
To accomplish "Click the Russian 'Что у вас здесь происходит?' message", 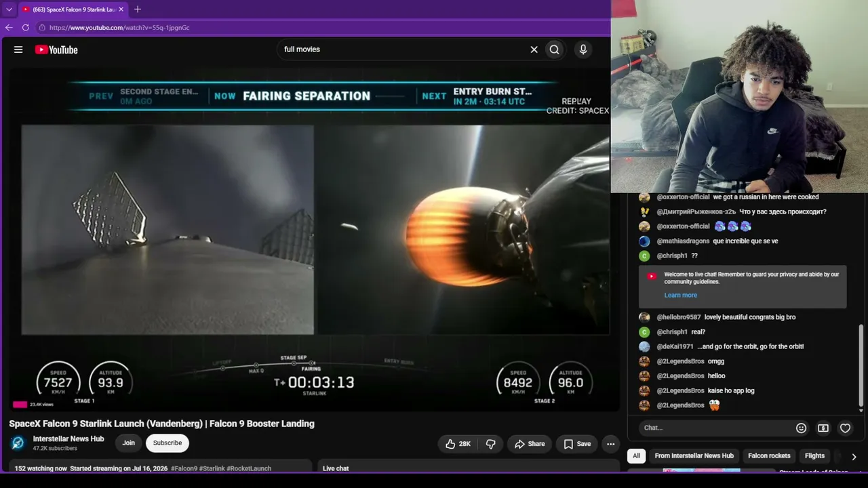I will [x=783, y=212].
